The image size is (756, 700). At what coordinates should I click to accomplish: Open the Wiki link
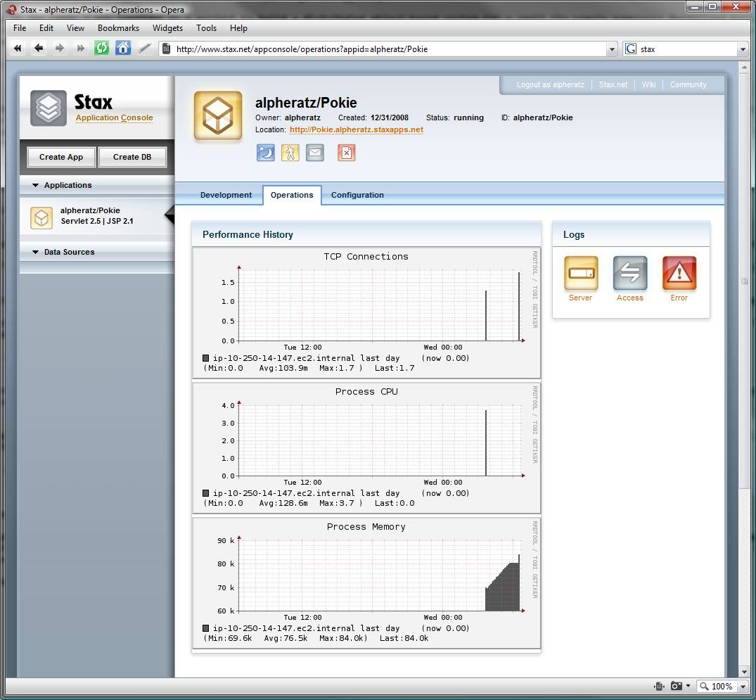(648, 84)
